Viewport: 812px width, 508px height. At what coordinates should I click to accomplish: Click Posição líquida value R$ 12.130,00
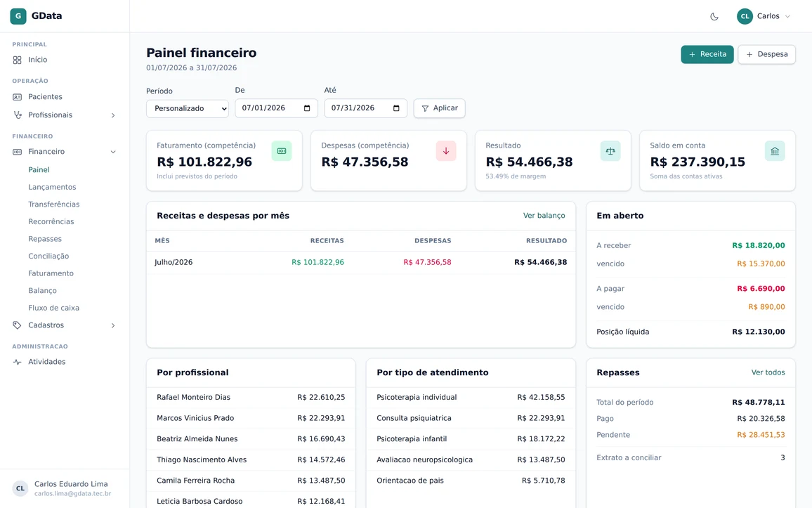(x=759, y=332)
